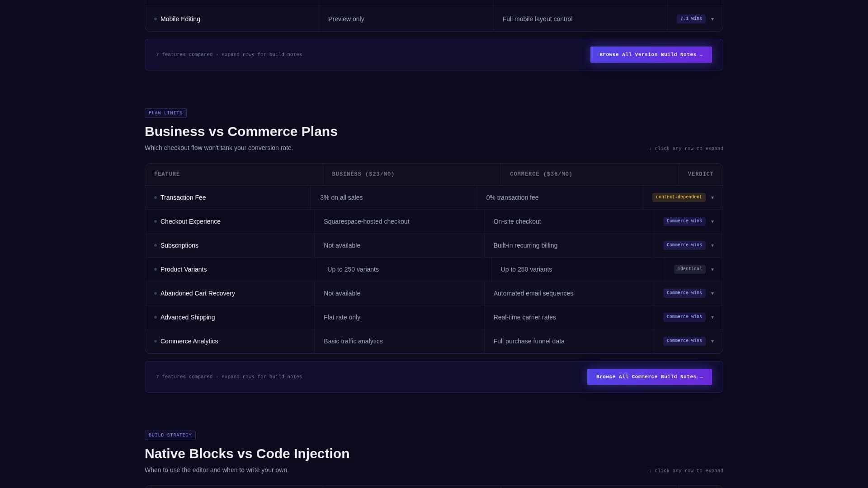Click the 'Full purchase funnel data' cell

[x=569, y=341]
